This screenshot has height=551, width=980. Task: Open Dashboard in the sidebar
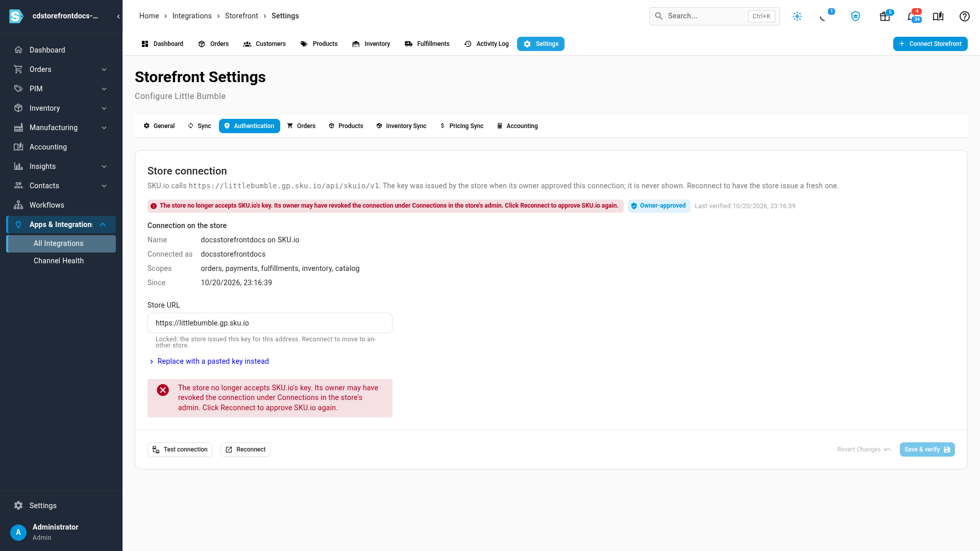point(61,50)
